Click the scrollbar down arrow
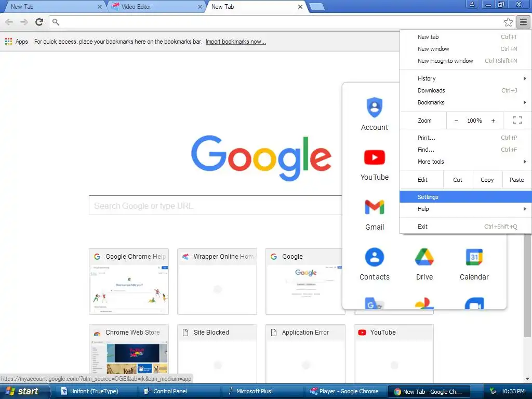The image size is (532, 399). click(527, 378)
